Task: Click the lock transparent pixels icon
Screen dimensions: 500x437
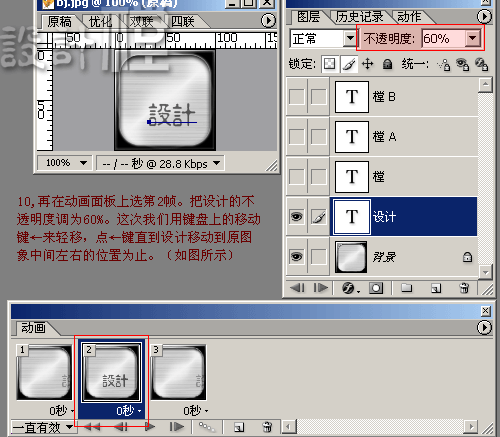Action: coord(329,64)
